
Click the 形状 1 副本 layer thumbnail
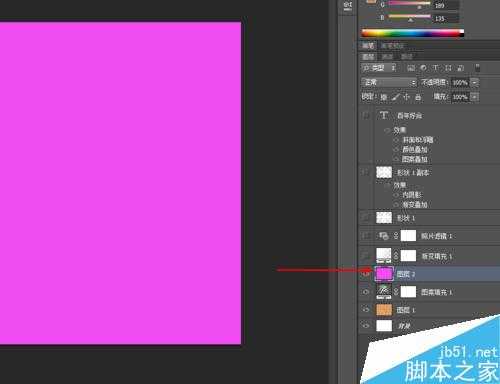coord(384,172)
